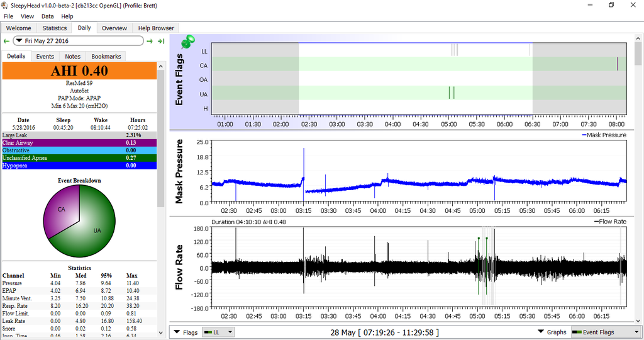Click the Unclassified Apnea event row
The height and width of the screenshot is (340, 644).
[79, 158]
